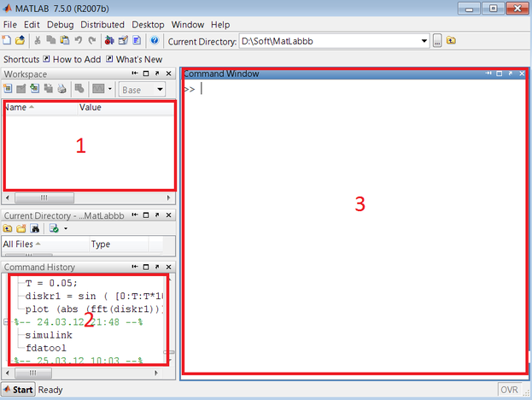Click the Open File toolbar icon

pos(20,40)
